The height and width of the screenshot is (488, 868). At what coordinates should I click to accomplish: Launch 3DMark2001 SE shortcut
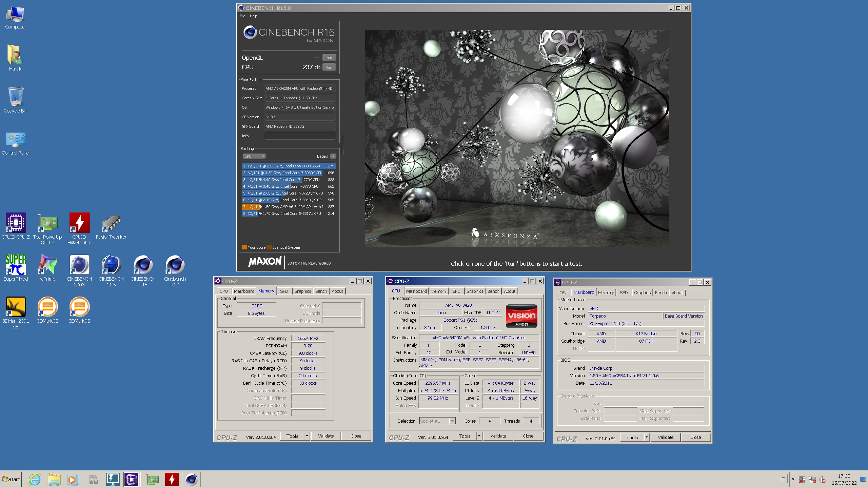coord(15,312)
